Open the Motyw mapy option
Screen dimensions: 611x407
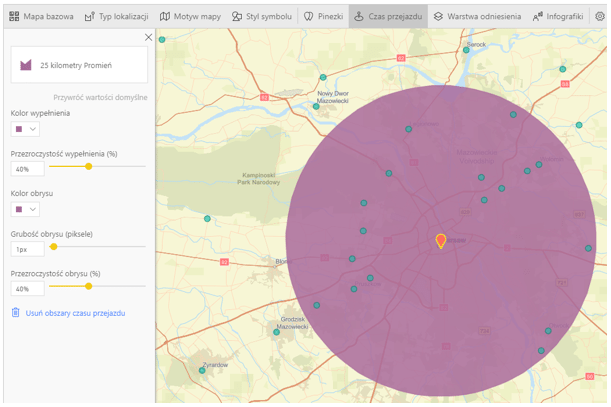tap(191, 16)
